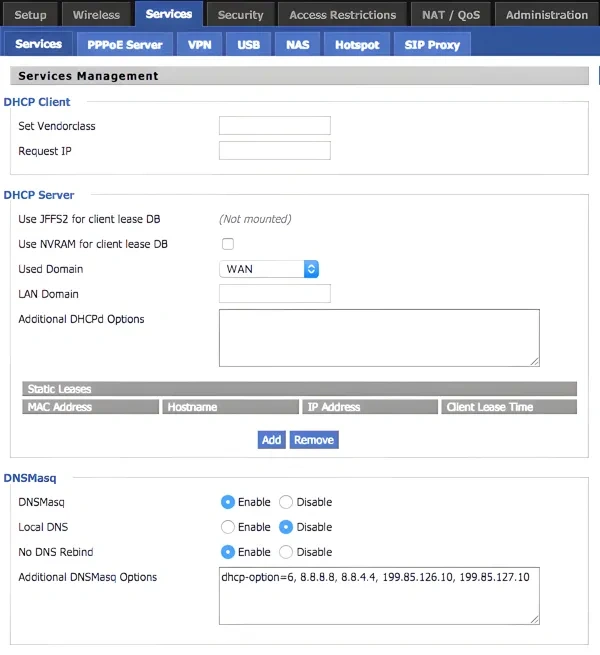
Task: Switch to the Administration tab
Action: click(547, 15)
